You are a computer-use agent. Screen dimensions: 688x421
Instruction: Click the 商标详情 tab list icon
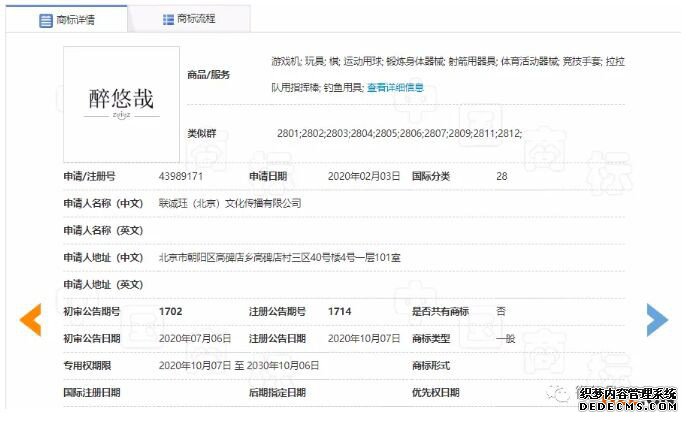[46, 20]
